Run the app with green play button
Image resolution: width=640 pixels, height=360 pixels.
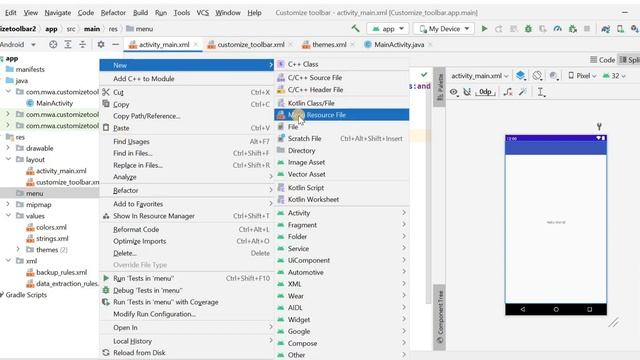click(x=484, y=29)
